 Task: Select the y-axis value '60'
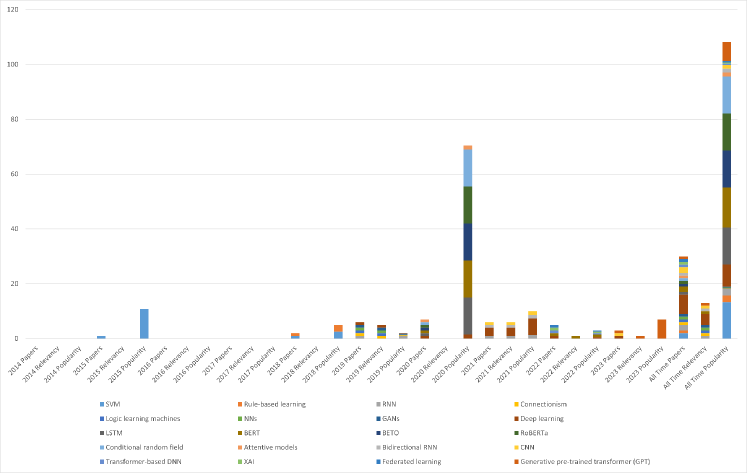coord(15,174)
